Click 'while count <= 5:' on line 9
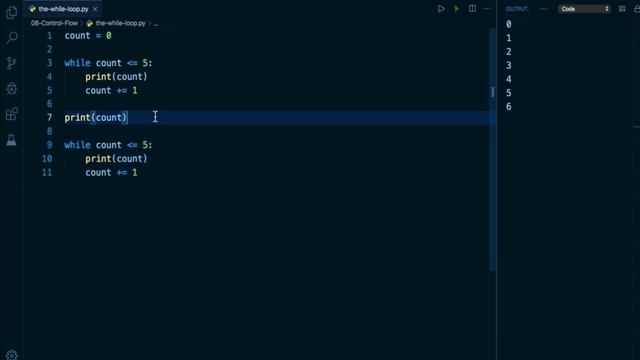Image resolution: width=640 pixels, height=360 pixels. pos(108,145)
